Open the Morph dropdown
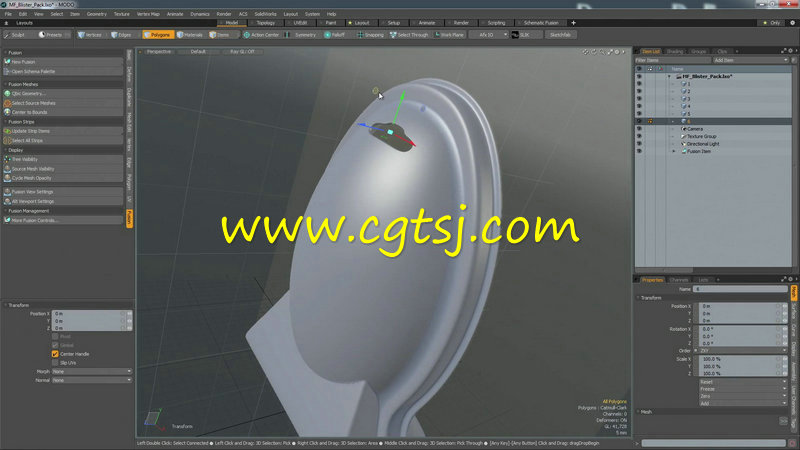The height and width of the screenshot is (450, 800). 92,371
